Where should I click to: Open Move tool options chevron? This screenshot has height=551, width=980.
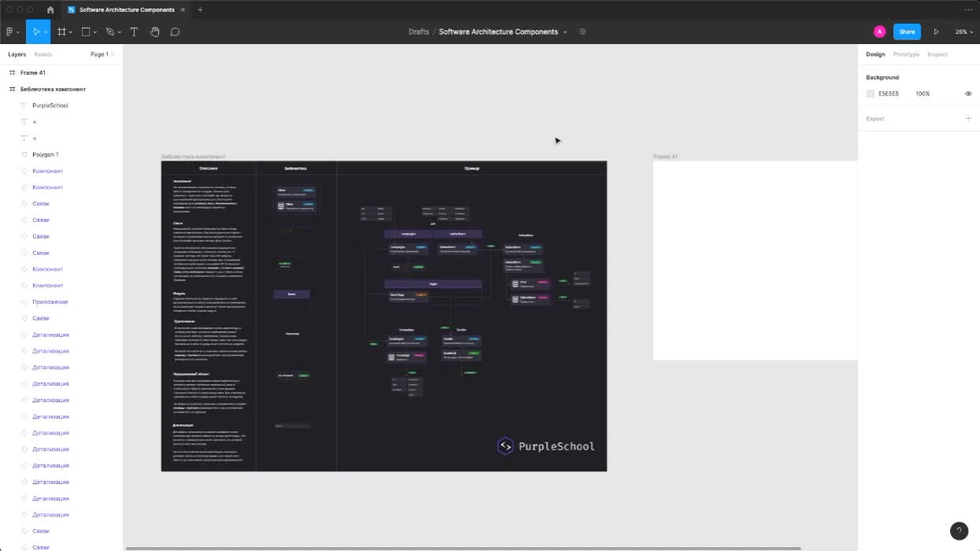tap(45, 32)
